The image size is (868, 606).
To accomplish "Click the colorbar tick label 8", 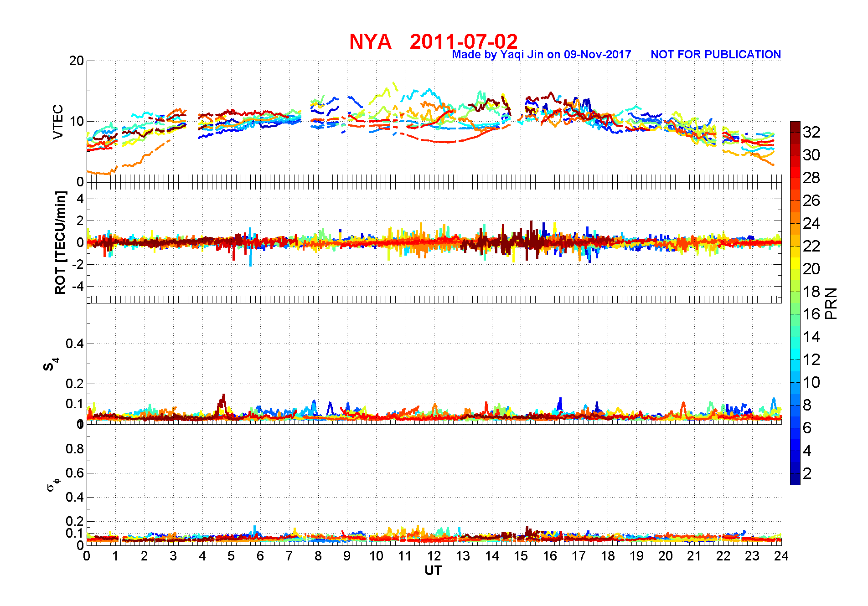I will 807,405.
